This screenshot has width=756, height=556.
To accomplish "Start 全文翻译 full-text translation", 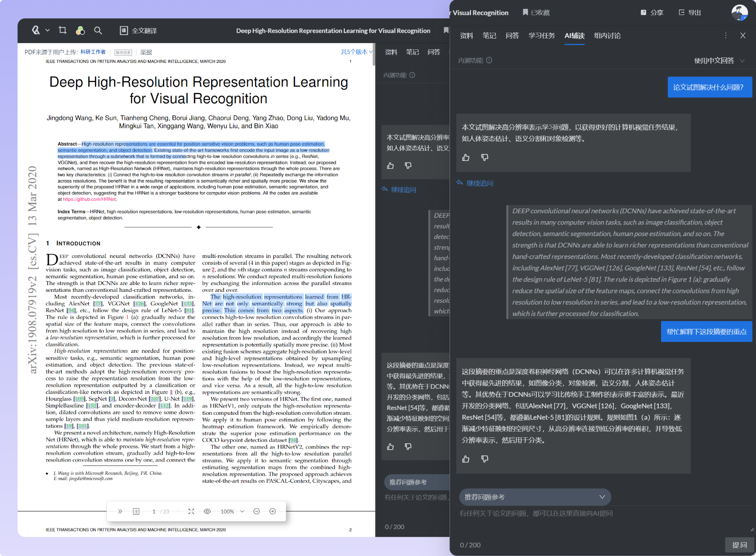I will click(x=138, y=30).
